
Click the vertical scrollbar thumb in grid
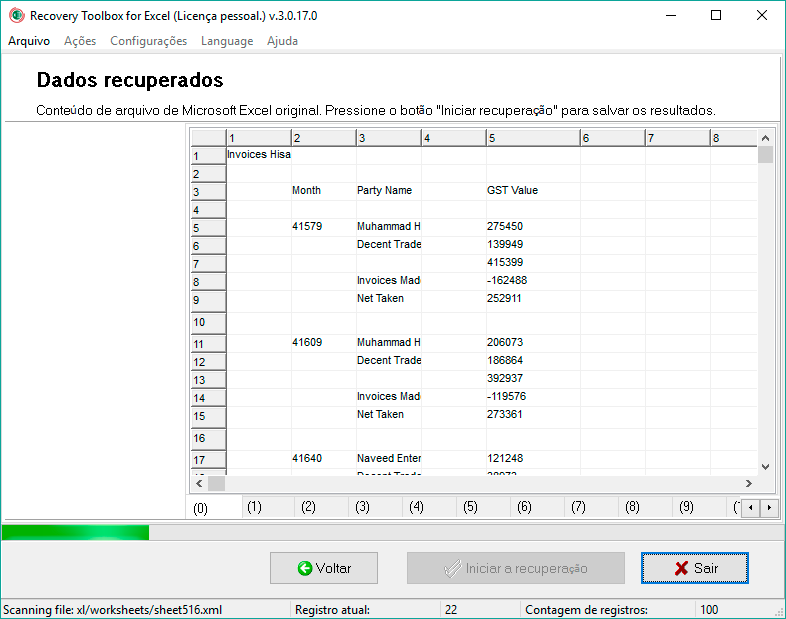(765, 155)
